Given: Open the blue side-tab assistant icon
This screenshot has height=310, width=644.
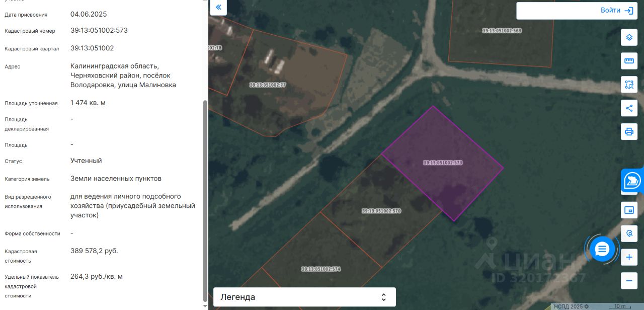Looking at the screenshot, I should [x=632, y=180].
